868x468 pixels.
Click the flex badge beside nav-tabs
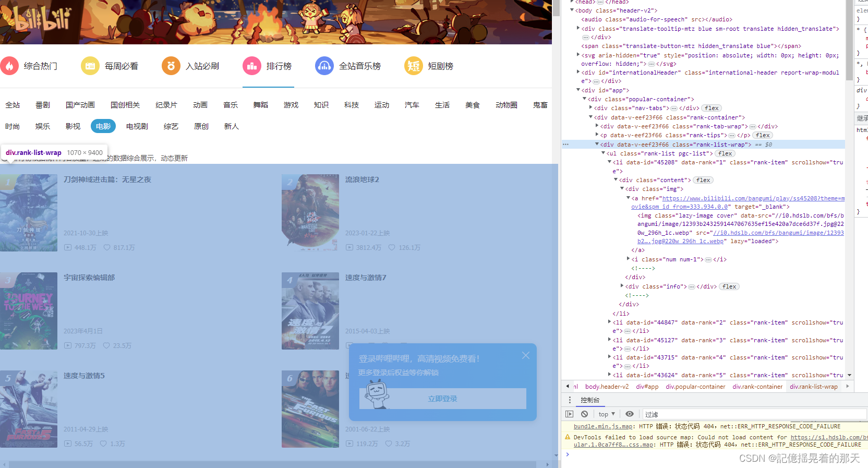712,108
